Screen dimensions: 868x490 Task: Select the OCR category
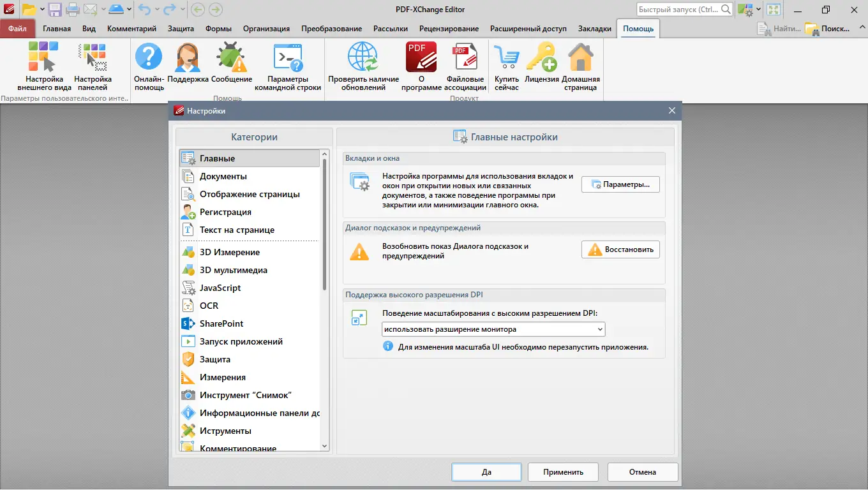250,306
